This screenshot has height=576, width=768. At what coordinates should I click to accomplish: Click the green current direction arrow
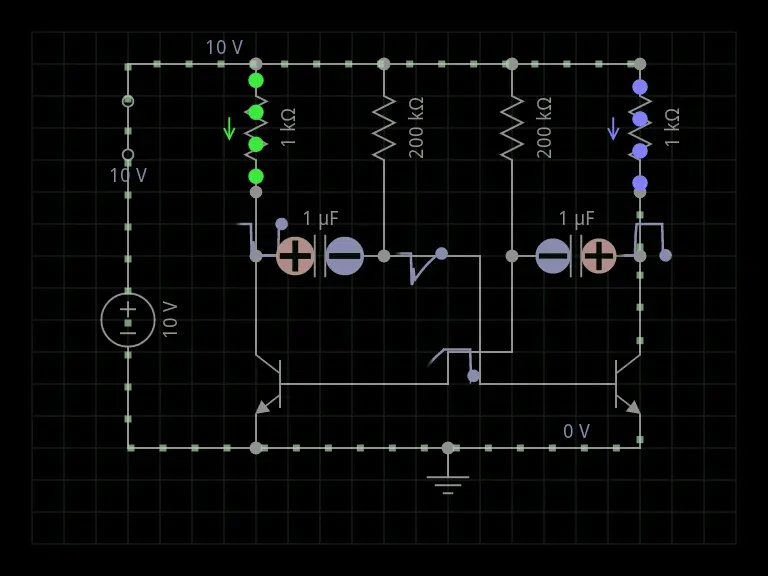[x=229, y=129]
